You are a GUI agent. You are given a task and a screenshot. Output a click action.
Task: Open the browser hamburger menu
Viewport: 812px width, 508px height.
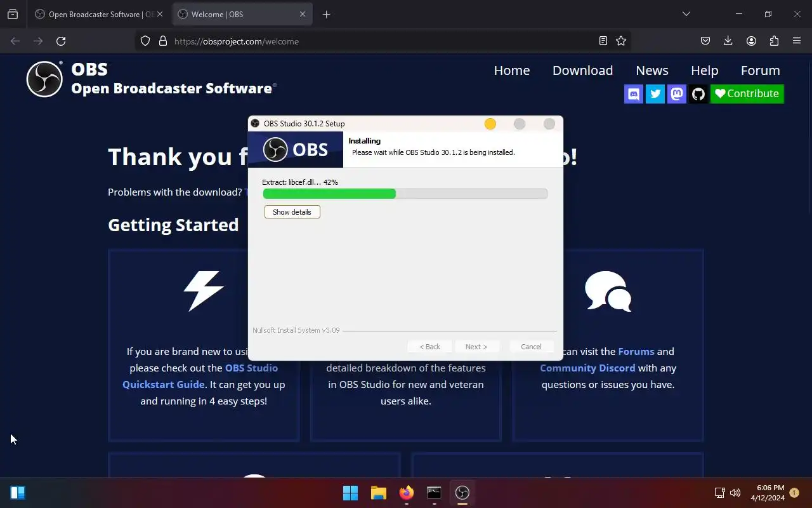797,41
